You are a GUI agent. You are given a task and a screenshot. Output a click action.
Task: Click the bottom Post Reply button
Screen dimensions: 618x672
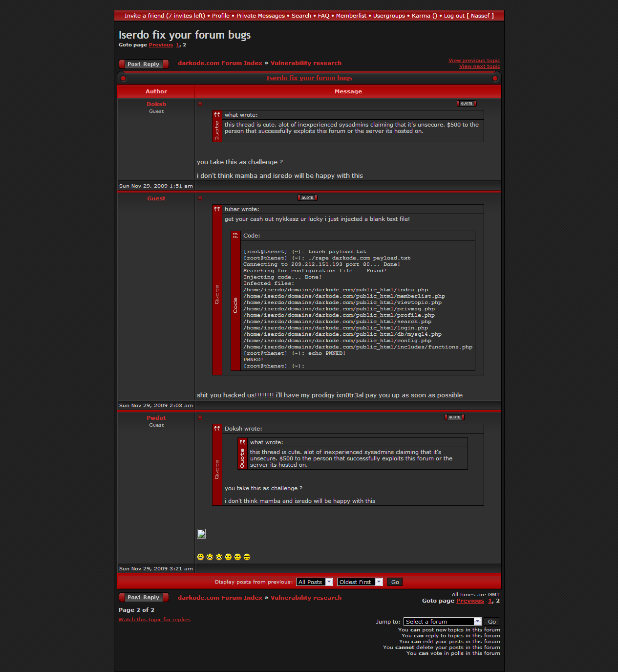(144, 597)
